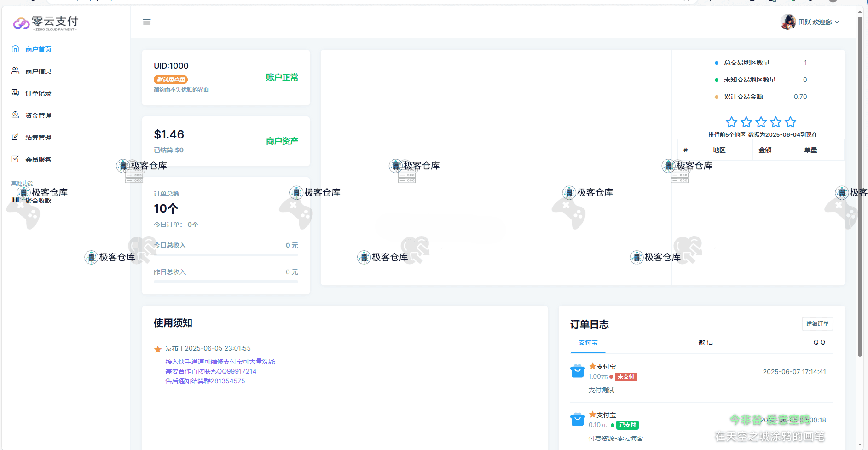Switch to the 微信 order log tab
868x450 pixels.
coord(706,342)
